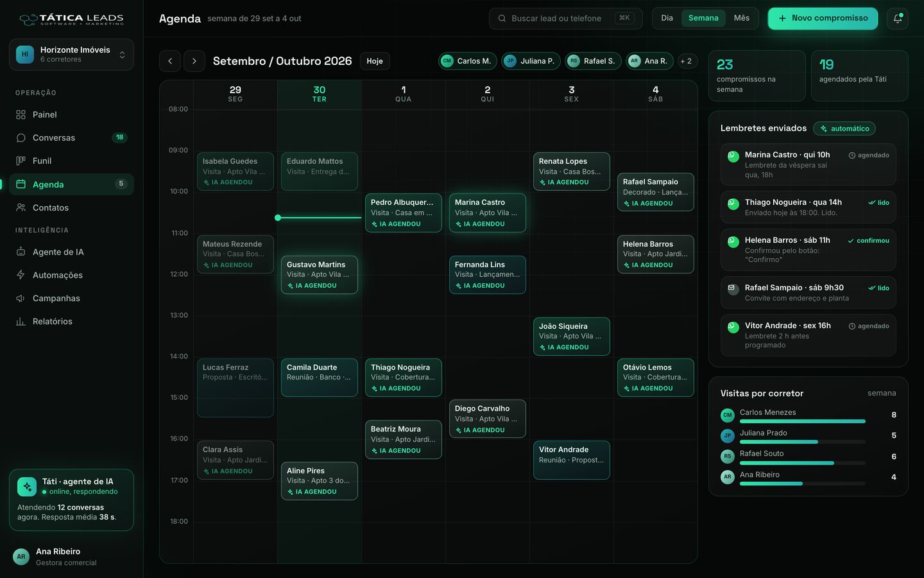Click the Táti AI agent sparkle icon
Screen dimensions: 924x578
[x=27, y=487]
